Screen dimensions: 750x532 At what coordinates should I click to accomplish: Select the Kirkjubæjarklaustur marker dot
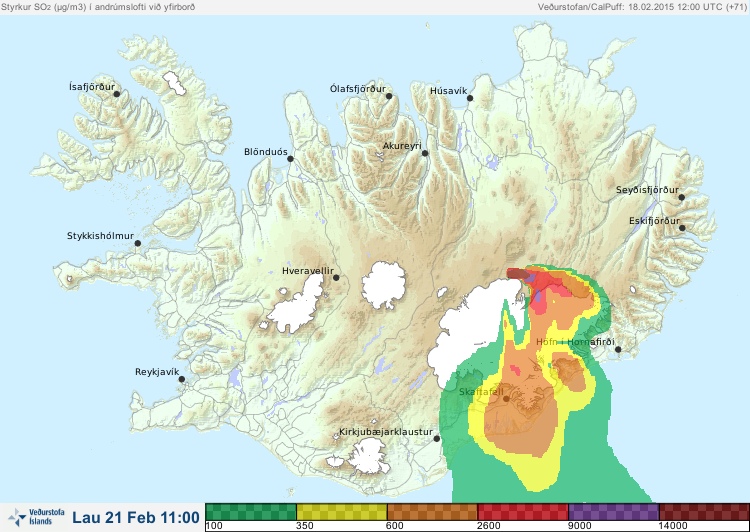[436, 438]
